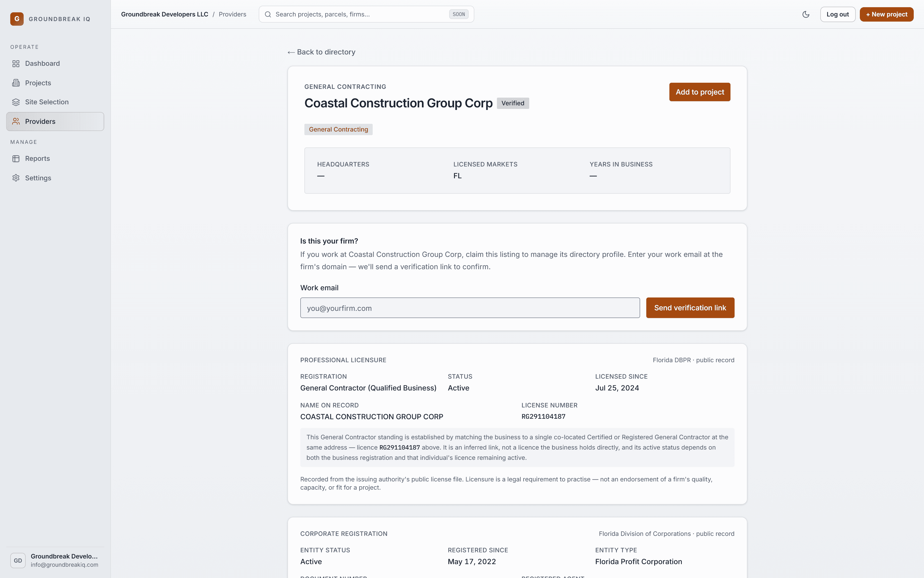924x578 pixels.
Task: Toggle dark mode with moon icon
Action: (x=806, y=14)
